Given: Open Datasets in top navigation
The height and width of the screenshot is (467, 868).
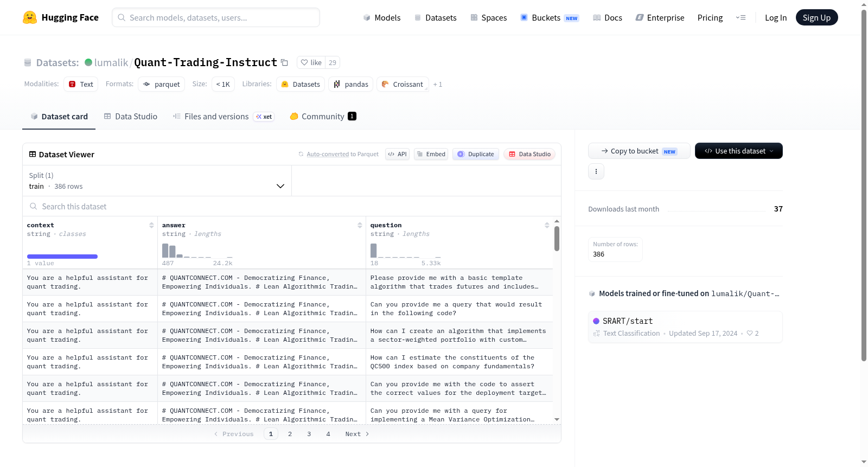Looking at the screenshot, I should (x=435, y=17).
